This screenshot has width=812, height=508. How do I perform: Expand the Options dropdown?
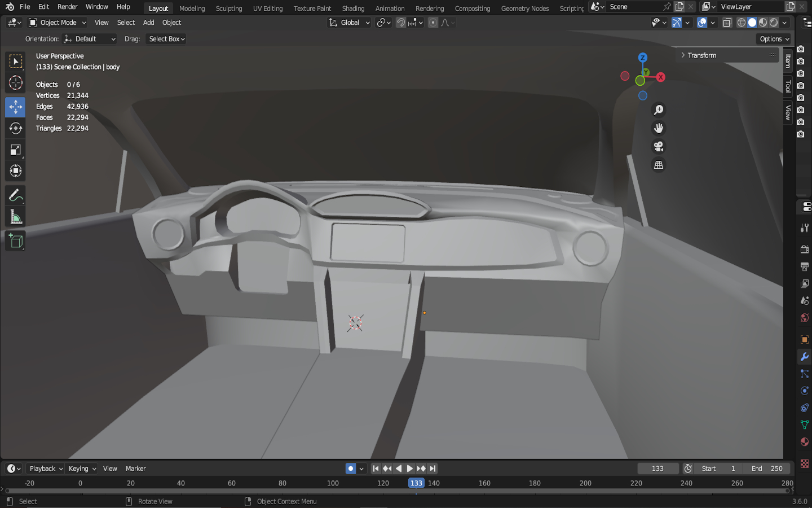774,39
